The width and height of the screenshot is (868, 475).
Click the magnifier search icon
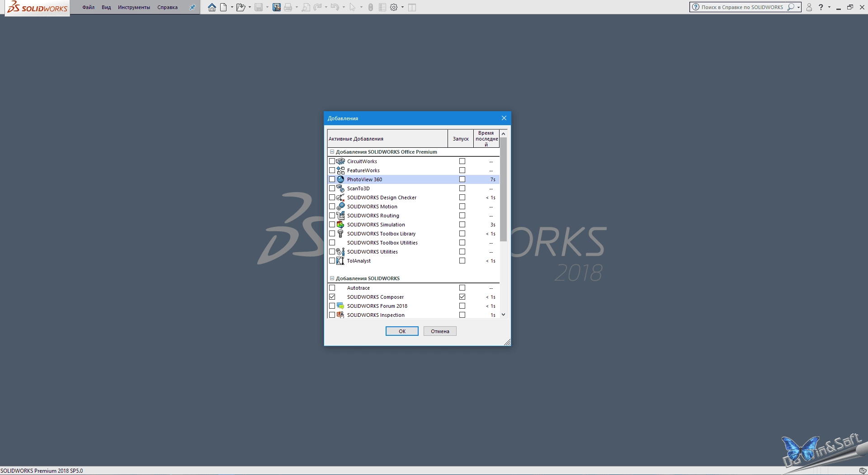pos(791,7)
